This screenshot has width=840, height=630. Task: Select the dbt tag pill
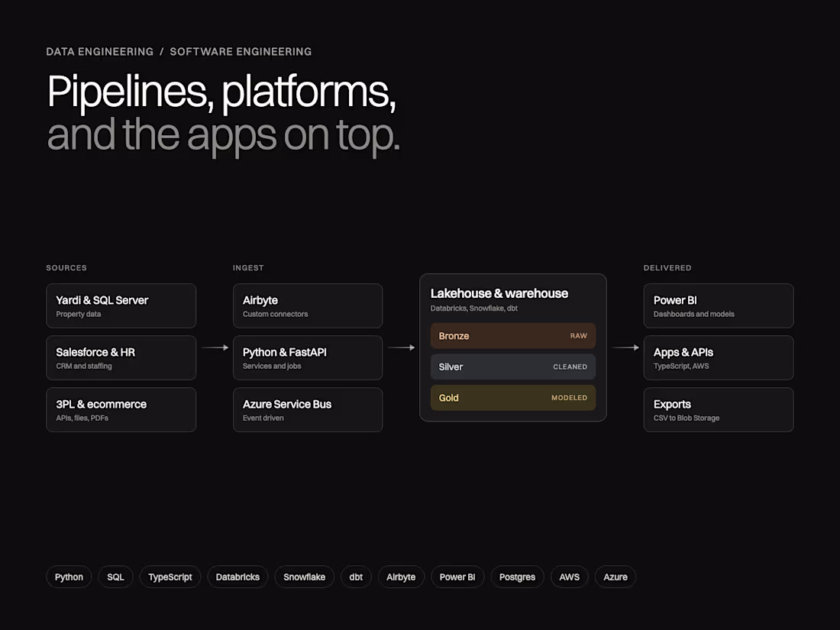357,577
